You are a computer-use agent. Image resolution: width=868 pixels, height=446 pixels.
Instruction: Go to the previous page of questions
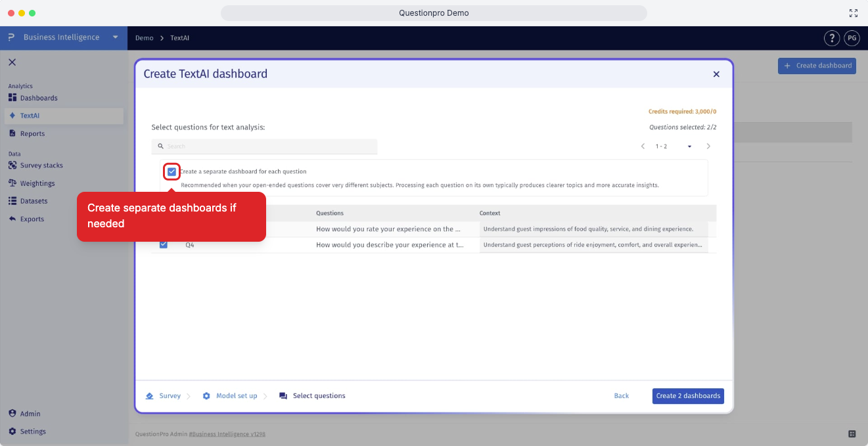coord(643,146)
